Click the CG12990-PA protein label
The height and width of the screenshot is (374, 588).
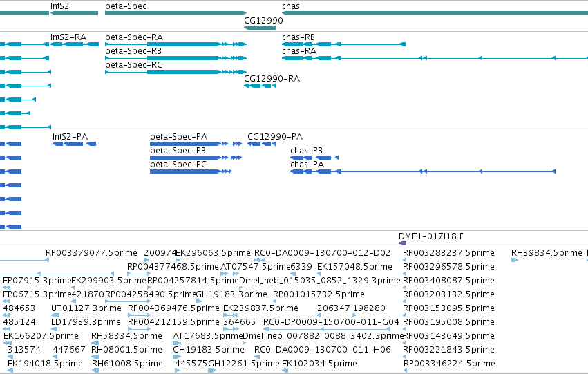275,137
